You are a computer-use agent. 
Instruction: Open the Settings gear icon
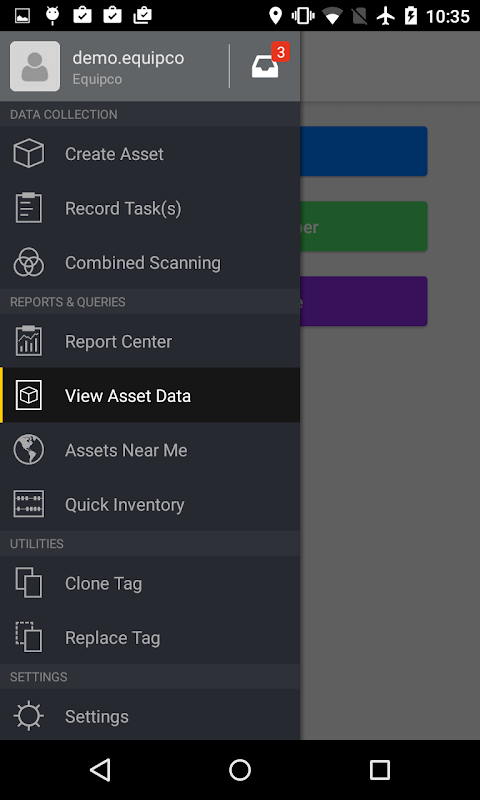pyautogui.click(x=29, y=716)
